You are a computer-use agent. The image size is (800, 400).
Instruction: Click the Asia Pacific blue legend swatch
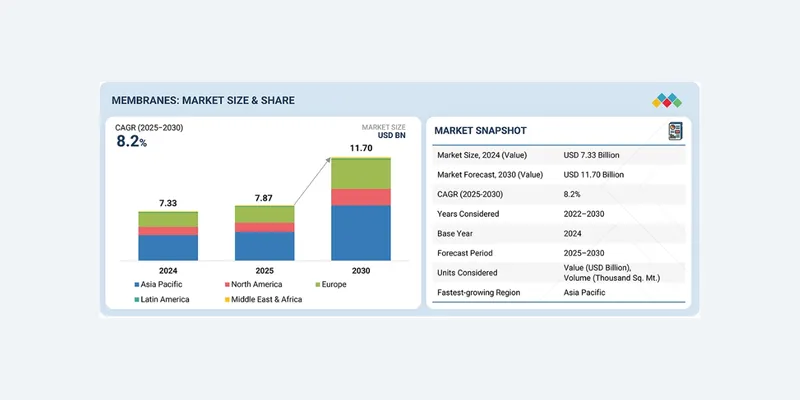coord(137,284)
